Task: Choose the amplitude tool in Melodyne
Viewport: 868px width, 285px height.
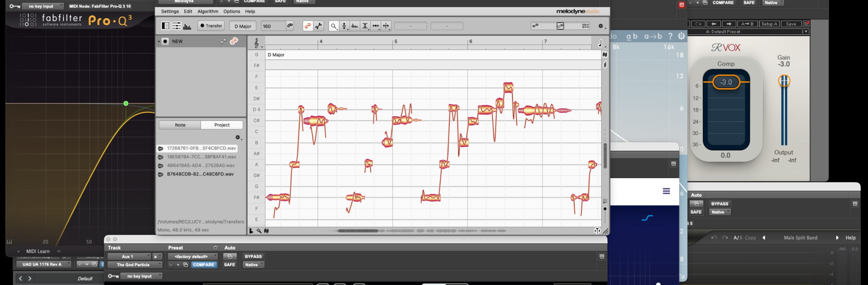Action: (x=365, y=26)
